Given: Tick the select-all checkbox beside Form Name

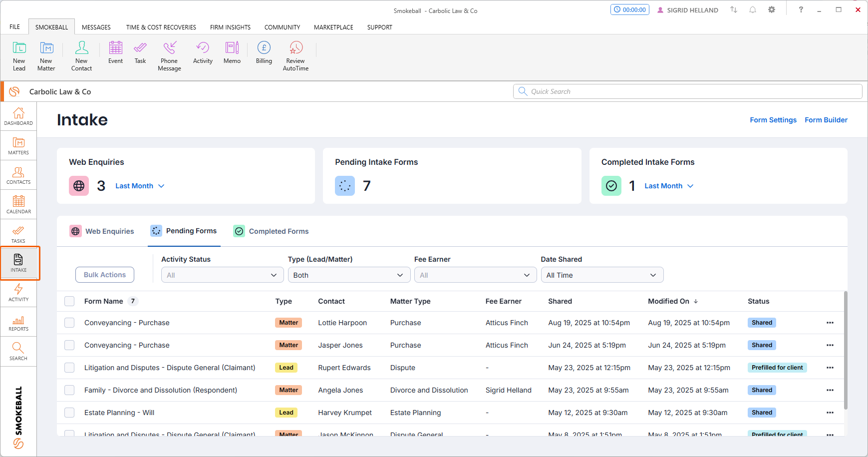Looking at the screenshot, I should point(69,301).
